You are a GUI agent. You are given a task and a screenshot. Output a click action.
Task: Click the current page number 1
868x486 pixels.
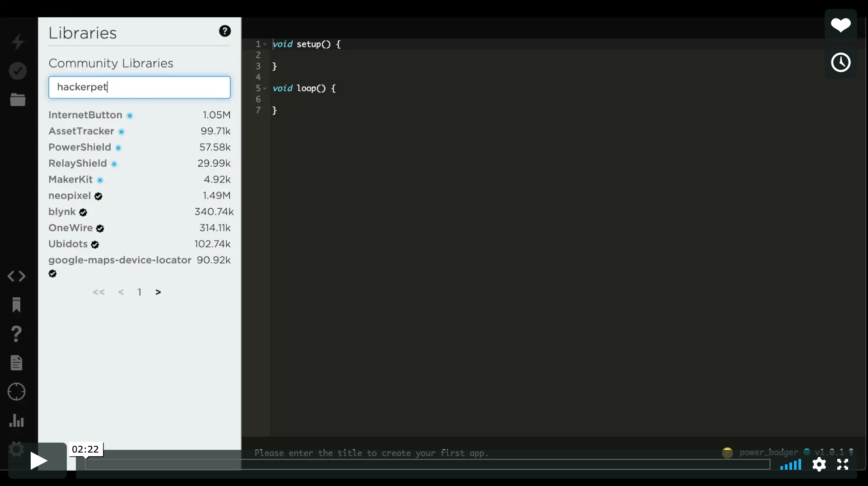(140, 292)
